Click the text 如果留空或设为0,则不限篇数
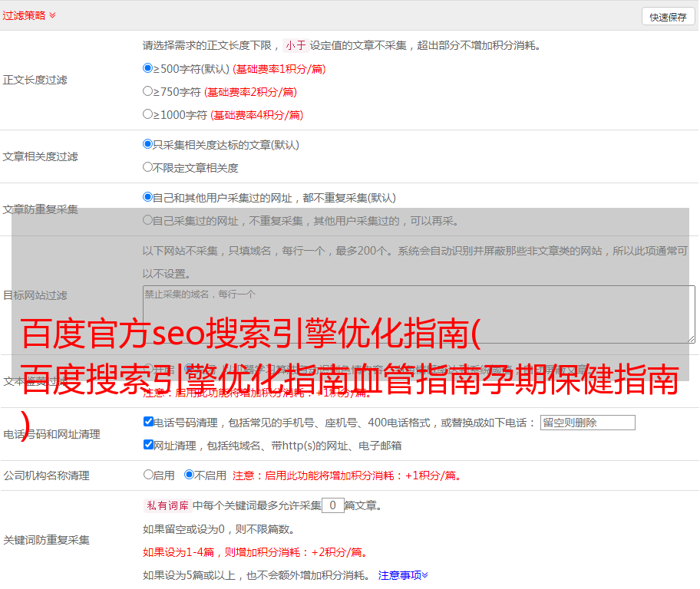Screen dimensions: 700x589 tap(219, 529)
